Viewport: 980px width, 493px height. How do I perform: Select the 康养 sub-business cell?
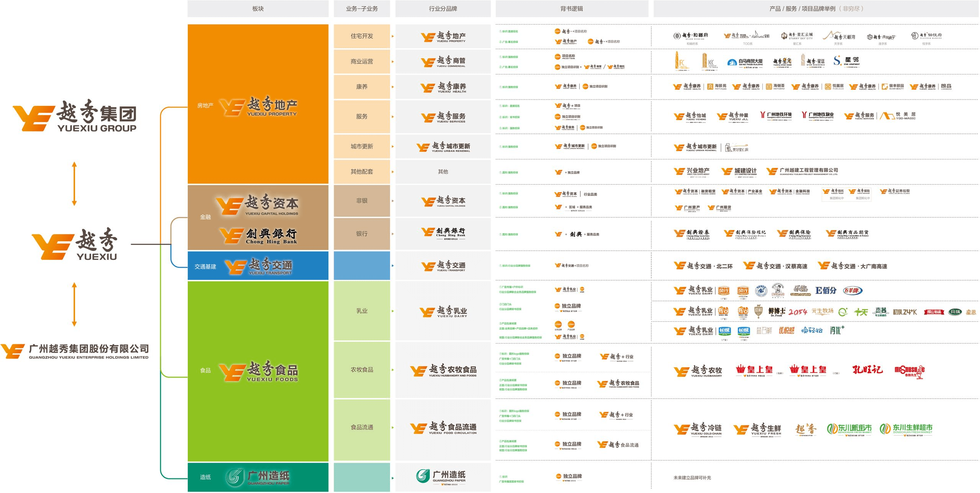coord(362,87)
